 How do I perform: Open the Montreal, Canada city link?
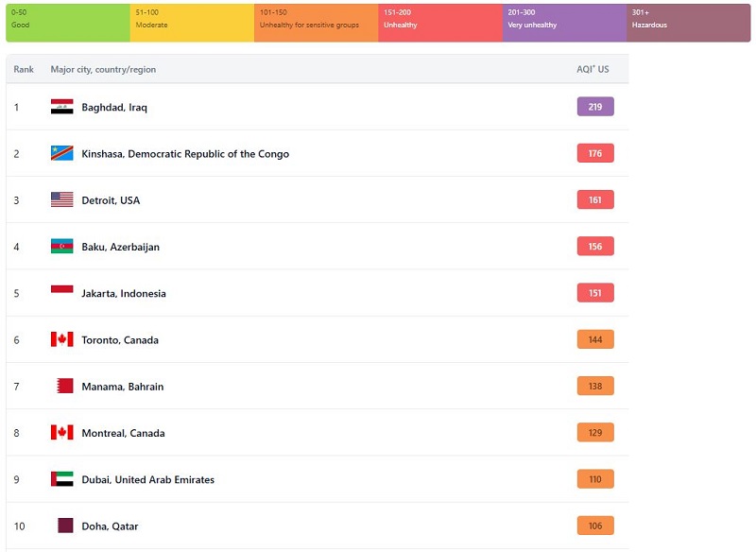click(123, 434)
